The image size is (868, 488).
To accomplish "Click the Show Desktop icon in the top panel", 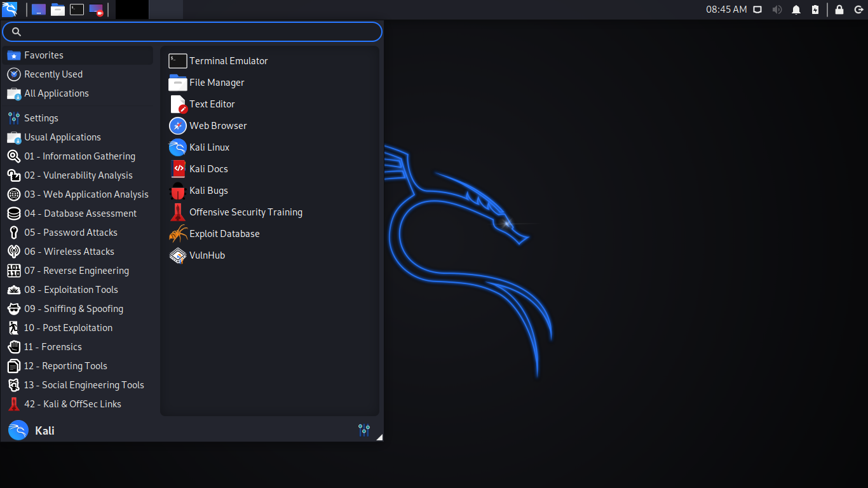I will click(x=39, y=10).
